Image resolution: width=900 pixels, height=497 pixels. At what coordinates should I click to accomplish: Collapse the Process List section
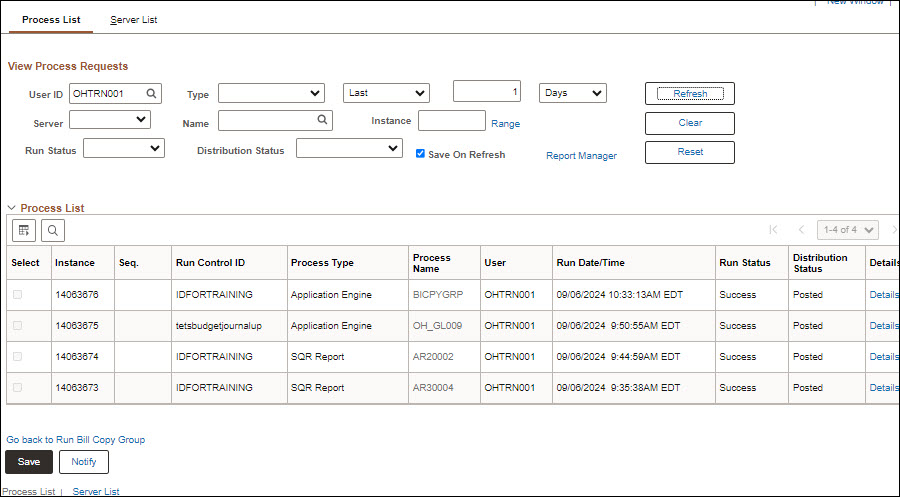(x=12, y=208)
